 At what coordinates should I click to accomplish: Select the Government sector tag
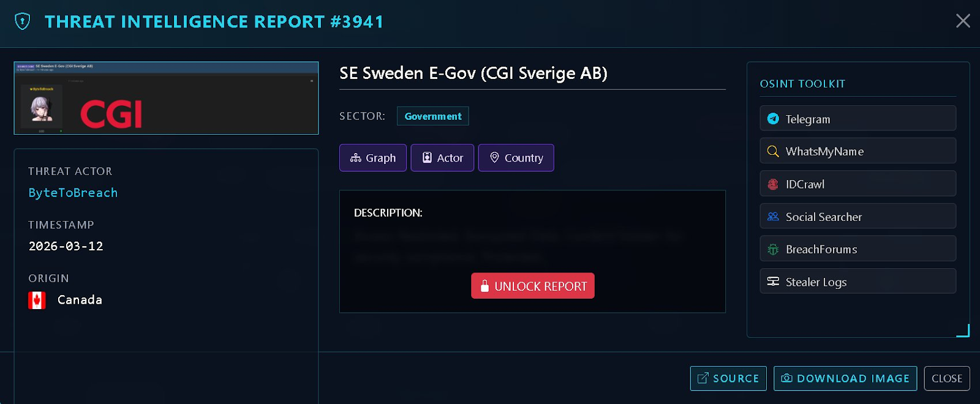click(432, 116)
